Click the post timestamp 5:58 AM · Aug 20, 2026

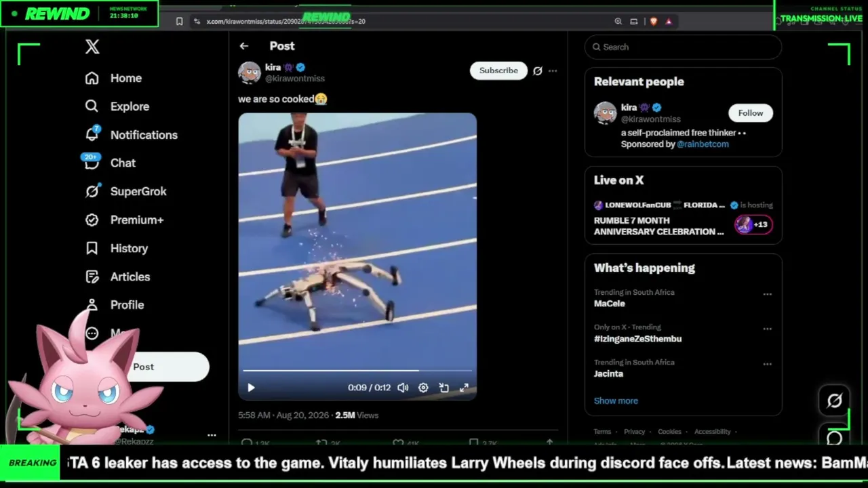(x=283, y=415)
